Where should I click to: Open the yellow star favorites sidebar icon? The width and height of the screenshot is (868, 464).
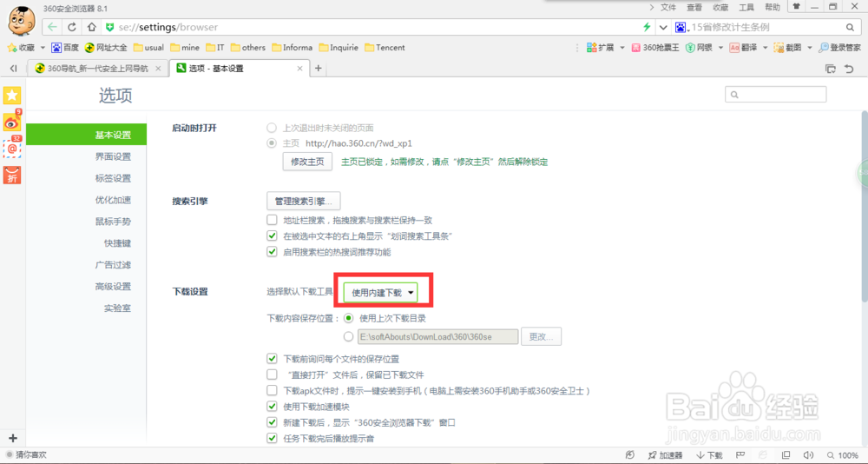[12, 96]
